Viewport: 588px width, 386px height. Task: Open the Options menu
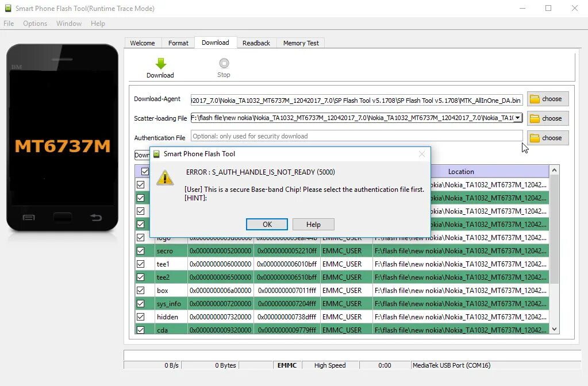click(34, 24)
